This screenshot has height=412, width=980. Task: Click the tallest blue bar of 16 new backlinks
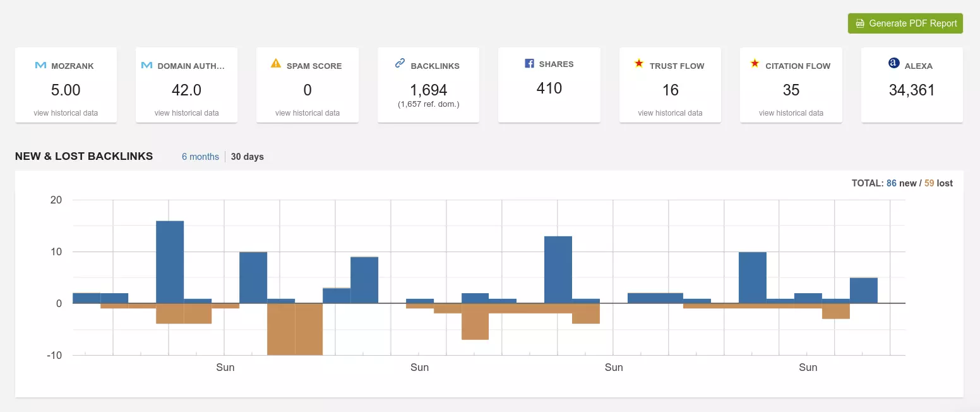(x=170, y=262)
